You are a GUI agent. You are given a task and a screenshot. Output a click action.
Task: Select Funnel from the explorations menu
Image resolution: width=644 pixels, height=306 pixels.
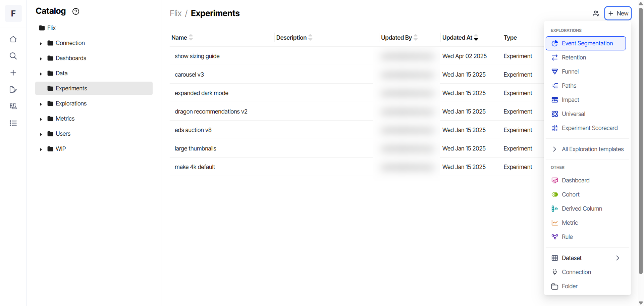[586, 72]
